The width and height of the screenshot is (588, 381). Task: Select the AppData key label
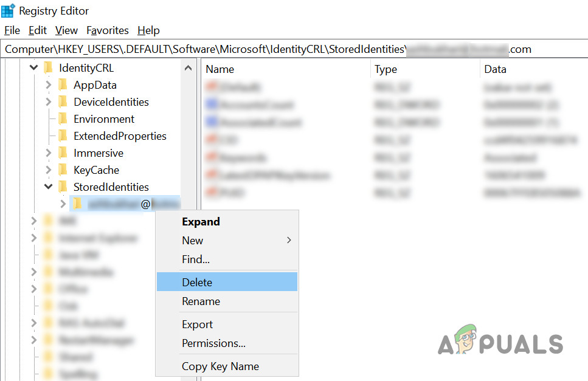tap(95, 85)
